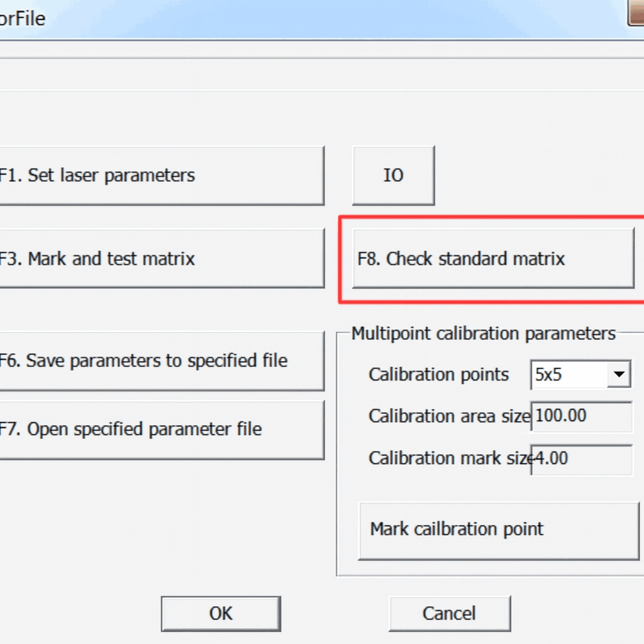Viewport: 644px width, 644px height.
Task: Dismiss the dialog with Cancel
Action: click(x=449, y=613)
